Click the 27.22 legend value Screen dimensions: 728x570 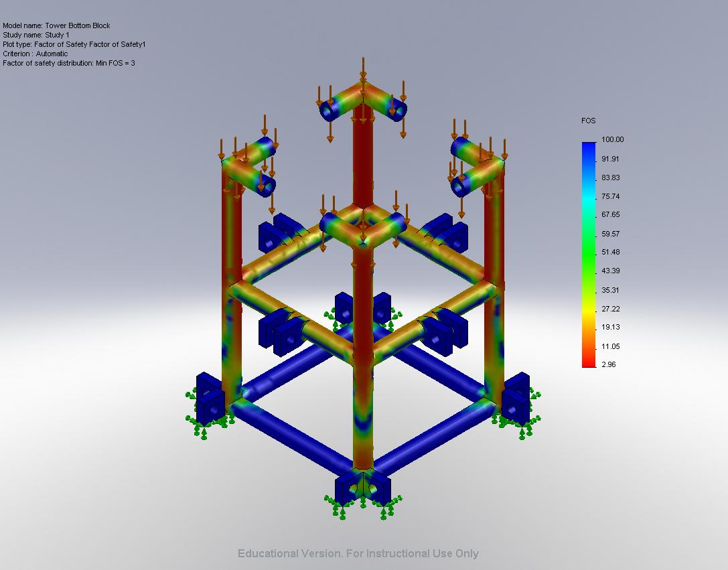(611, 309)
